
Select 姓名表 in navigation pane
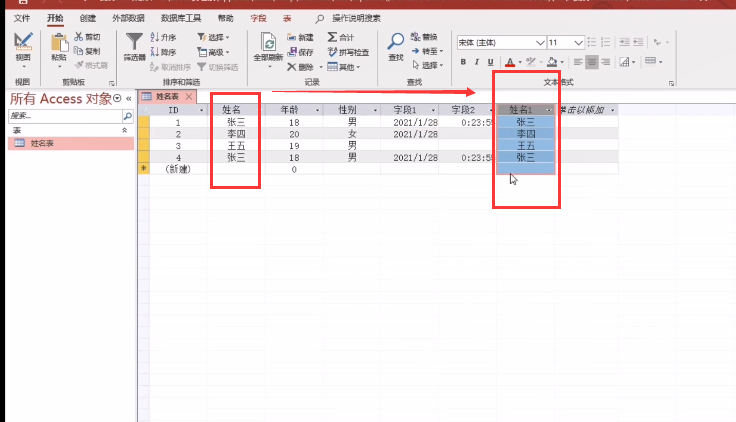point(71,144)
